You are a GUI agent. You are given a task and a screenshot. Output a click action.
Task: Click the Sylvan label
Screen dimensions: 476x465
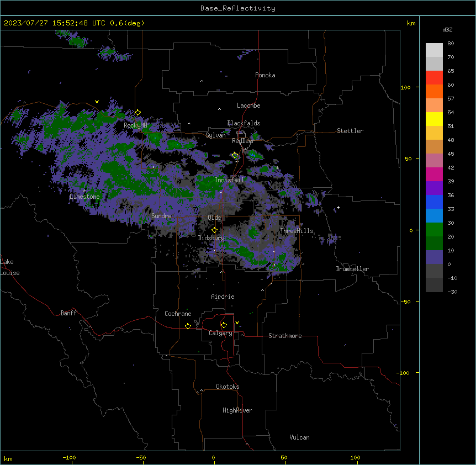click(215, 135)
